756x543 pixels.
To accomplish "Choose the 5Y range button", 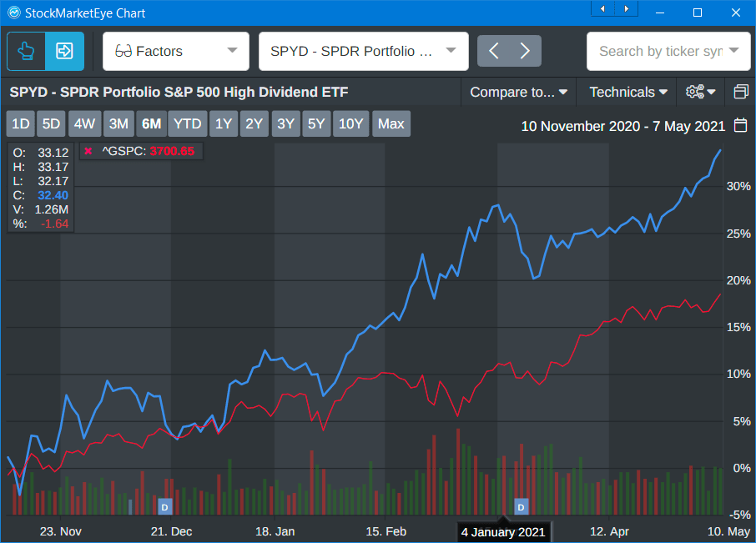I will pyautogui.click(x=316, y=124).
